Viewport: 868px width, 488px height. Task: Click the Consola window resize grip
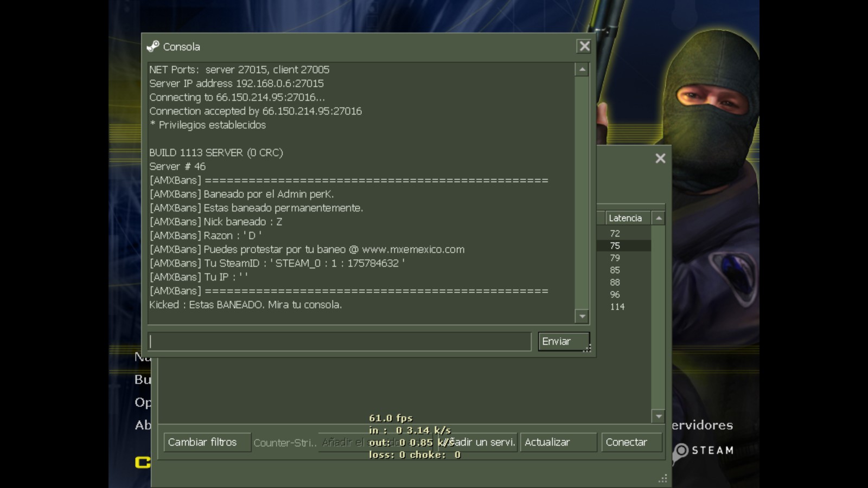[587, 348]
